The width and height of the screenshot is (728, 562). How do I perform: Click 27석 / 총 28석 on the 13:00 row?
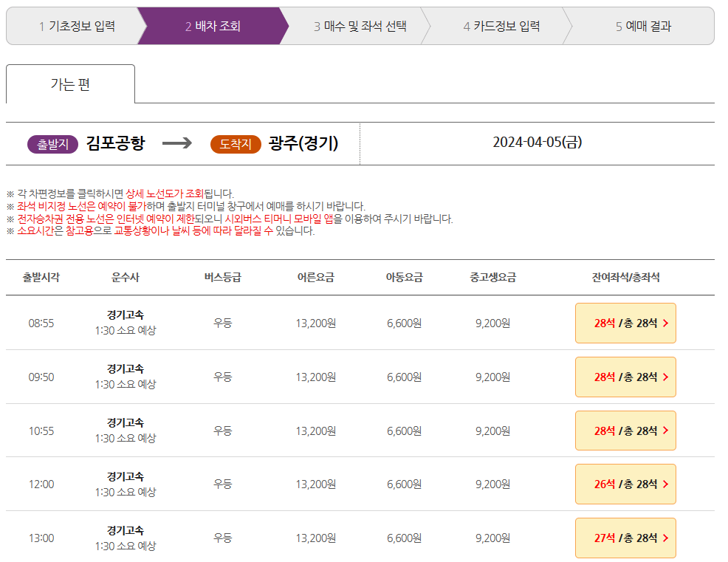(625, 538)
